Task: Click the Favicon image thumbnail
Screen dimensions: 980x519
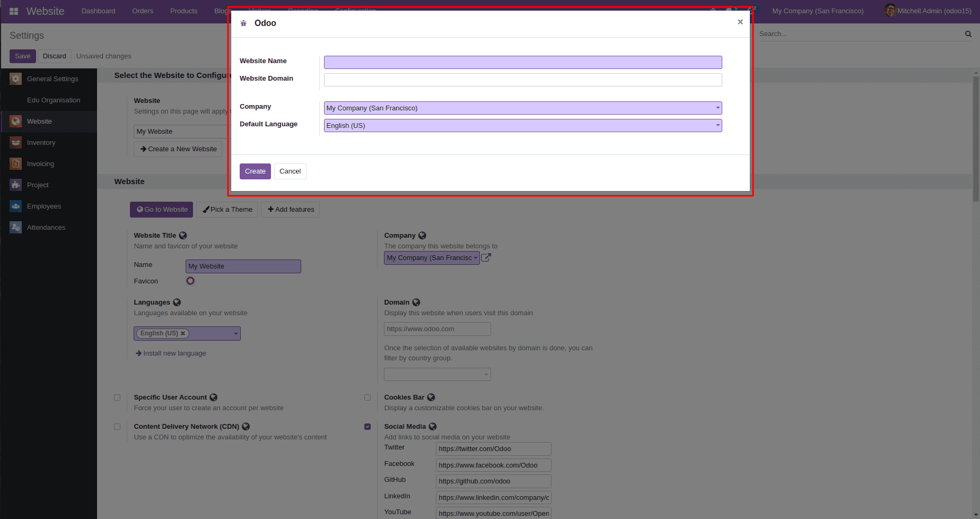Action: [x=190, y=281]
